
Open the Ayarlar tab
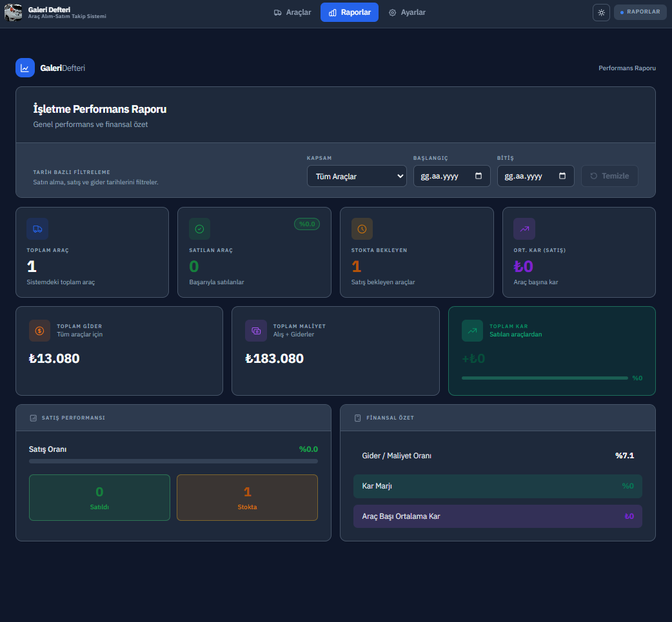point(407,12)
